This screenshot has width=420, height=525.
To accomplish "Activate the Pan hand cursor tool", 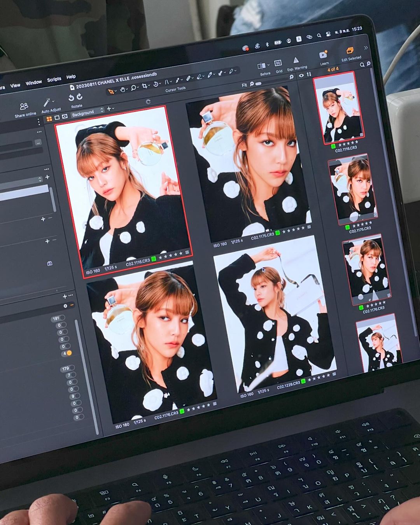I will [x=122, y=90].
